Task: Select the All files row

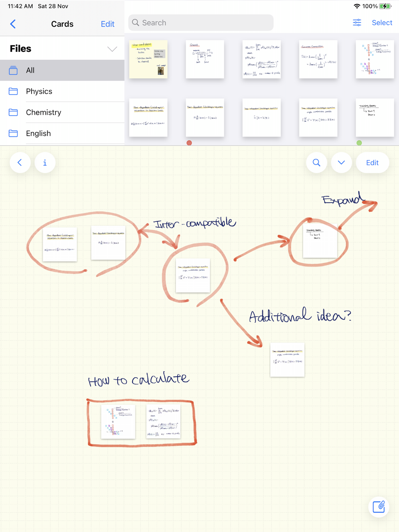Action: click(62, 70)
